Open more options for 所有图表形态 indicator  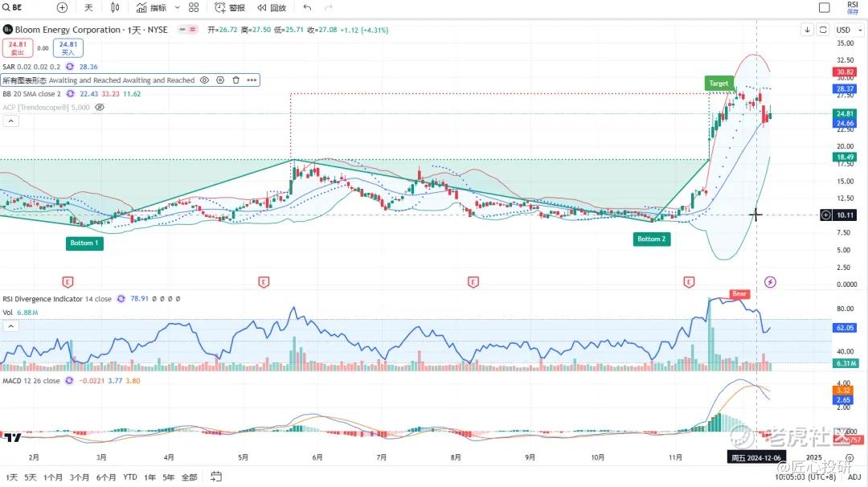coord(252,80)
